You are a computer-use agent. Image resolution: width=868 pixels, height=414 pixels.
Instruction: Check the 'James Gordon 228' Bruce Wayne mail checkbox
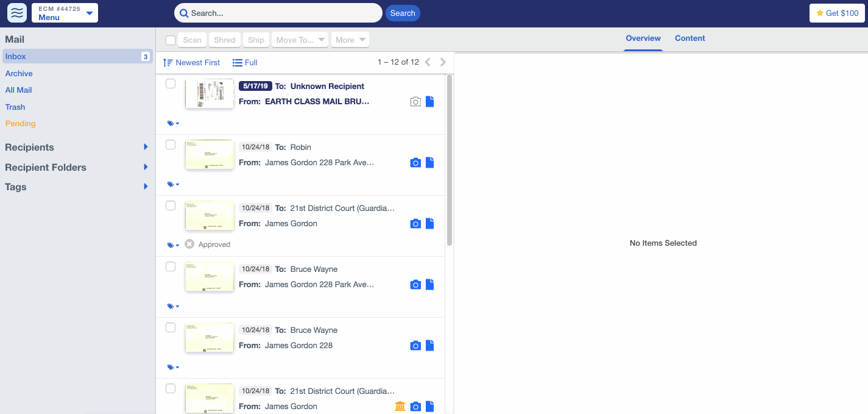(x=171, y=327)
